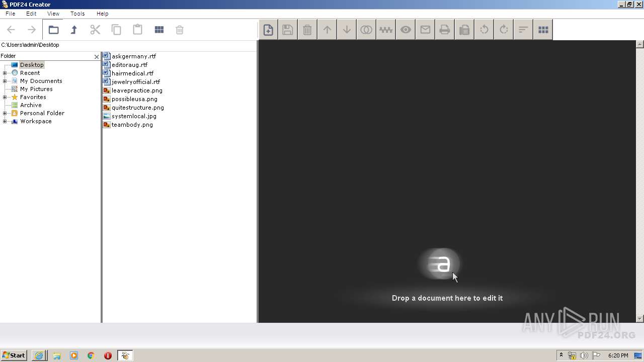Click the Merge documents overlapping circles icon
Screen dimensions: 644x362
pos(366,30)
